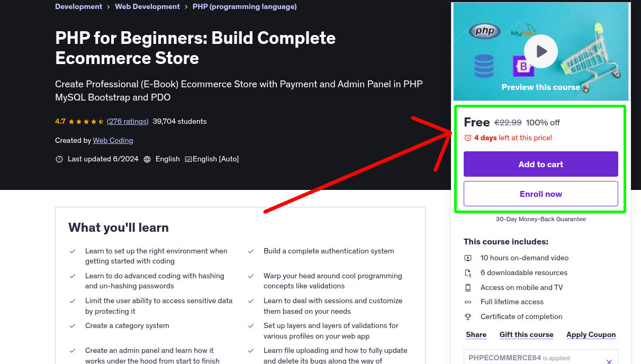
Task: Click the 4.7 rating stars
Action: [86, 121]
